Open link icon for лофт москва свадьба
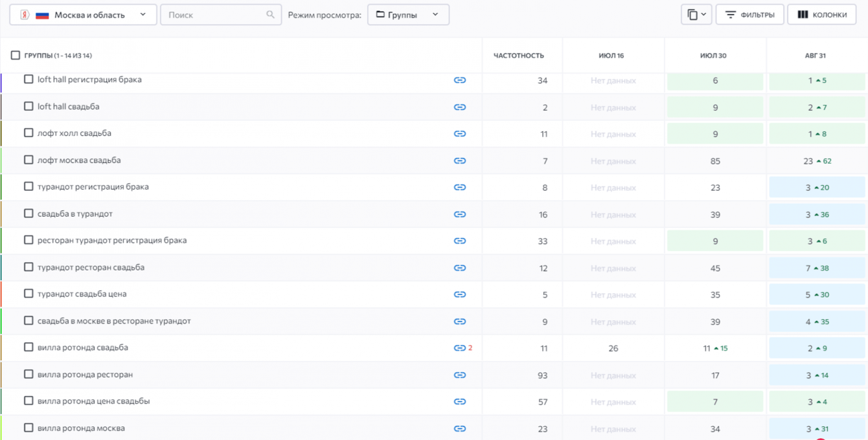The image size is (868, 440). click(x=460, y=161)
